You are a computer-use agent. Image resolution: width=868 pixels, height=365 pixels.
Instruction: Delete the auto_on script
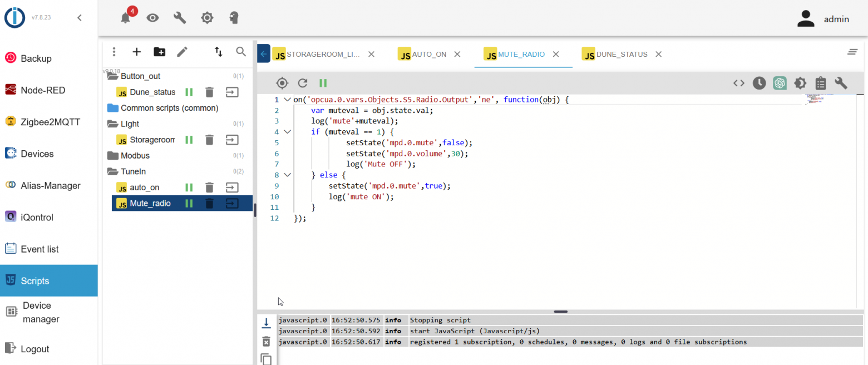click(209, 188)
